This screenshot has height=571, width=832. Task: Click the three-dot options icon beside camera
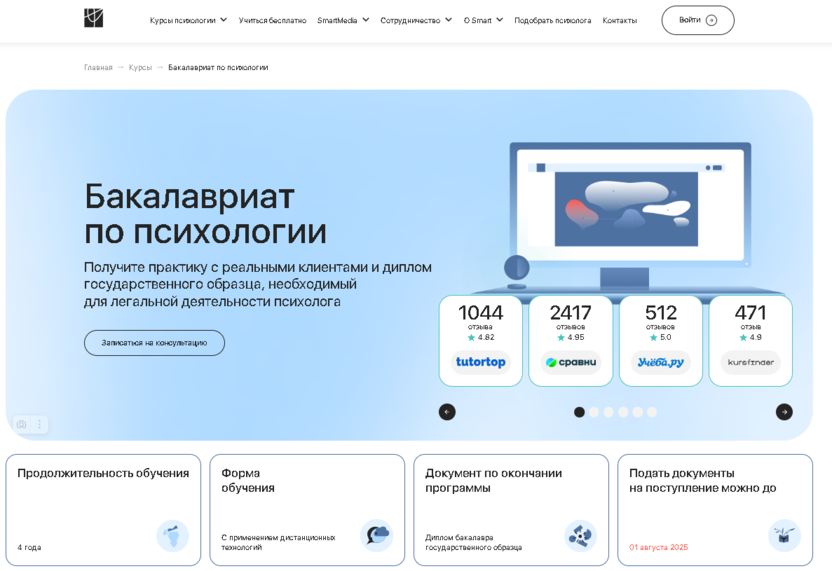(x=39, y=424)
